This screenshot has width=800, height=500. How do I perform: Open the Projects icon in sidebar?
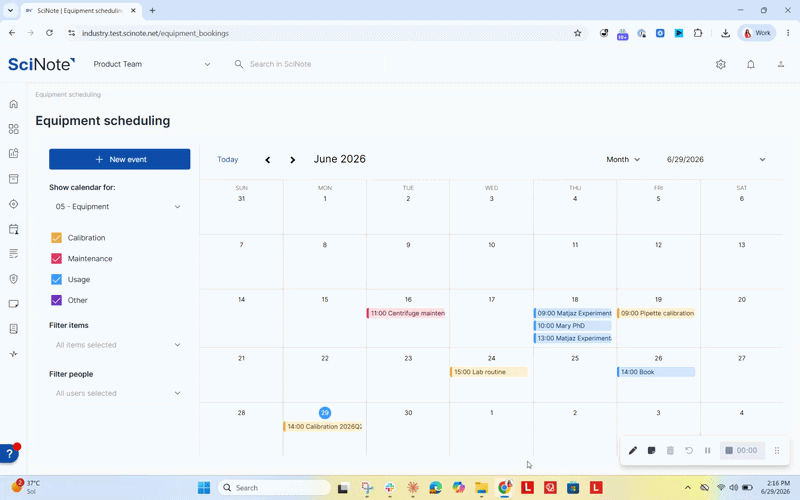(x=14, y=154)
